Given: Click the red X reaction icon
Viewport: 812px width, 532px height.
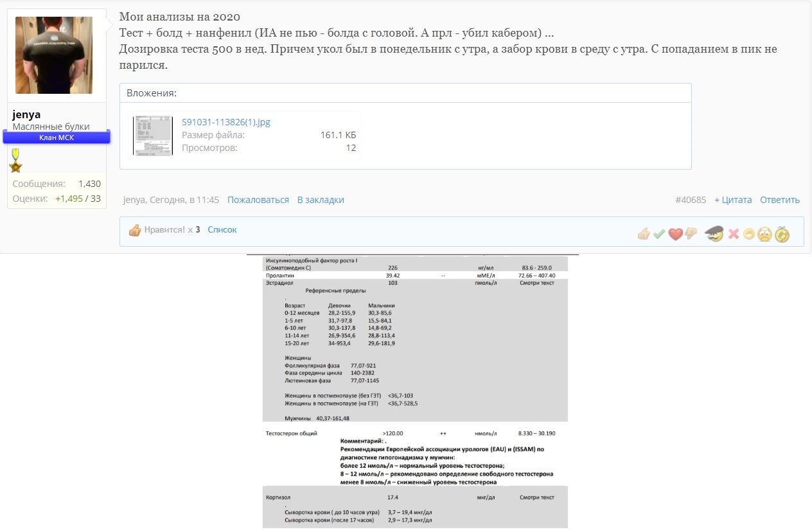Looking at the screenshot, I should [734, 235].
